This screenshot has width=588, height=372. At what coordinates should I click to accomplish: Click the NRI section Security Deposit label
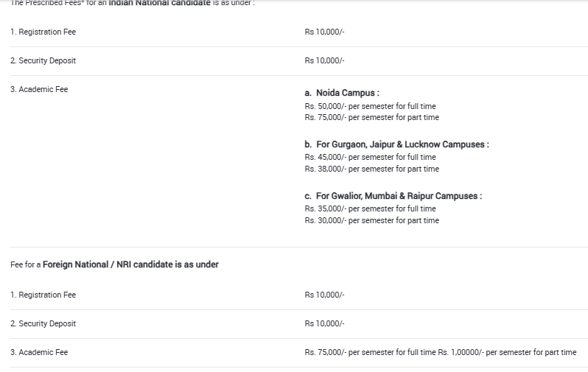coord(43,323)
